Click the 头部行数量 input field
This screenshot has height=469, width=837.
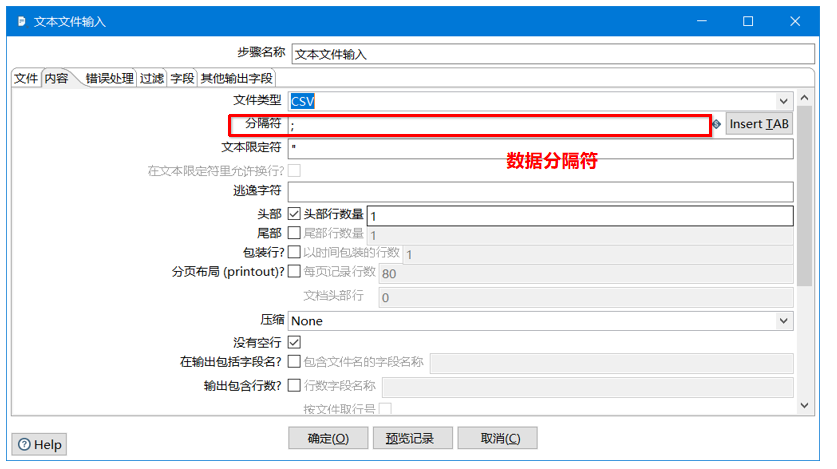click(x=580, y=216)
